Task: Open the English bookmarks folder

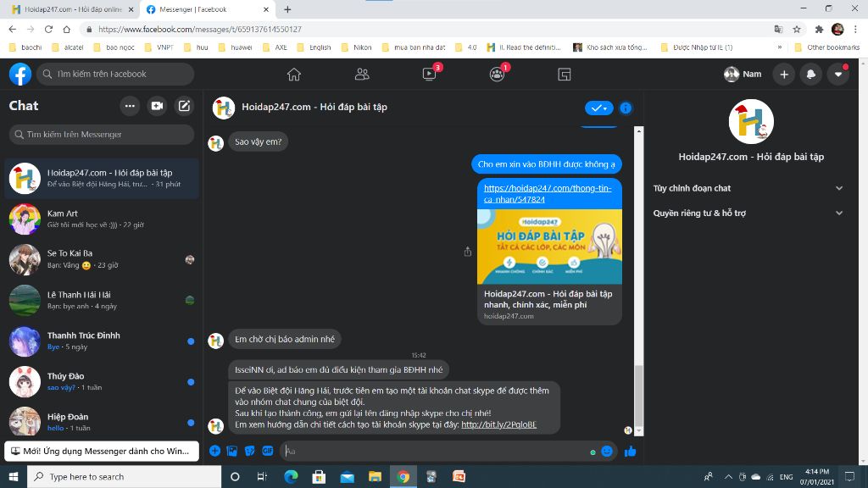Action: tap(314, 47)
